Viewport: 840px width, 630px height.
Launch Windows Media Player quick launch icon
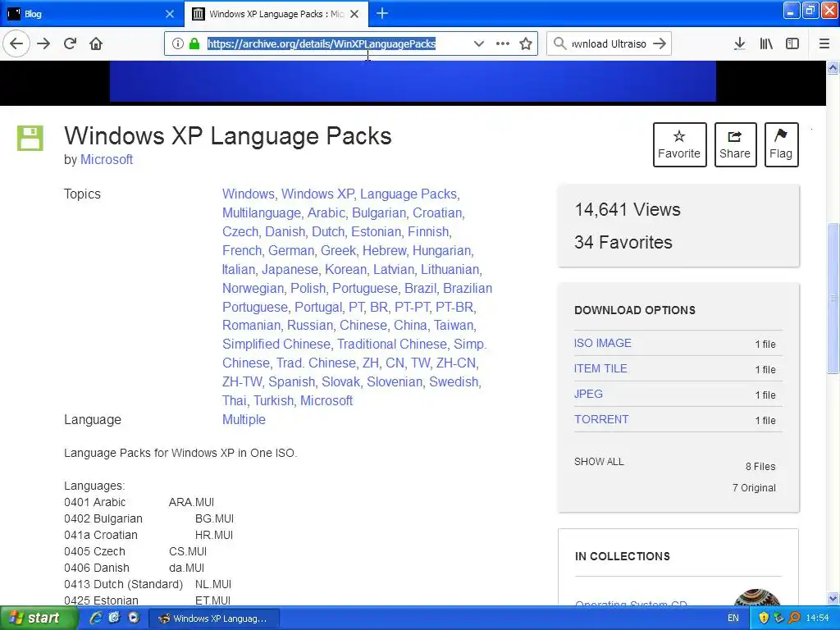point(134,619)
